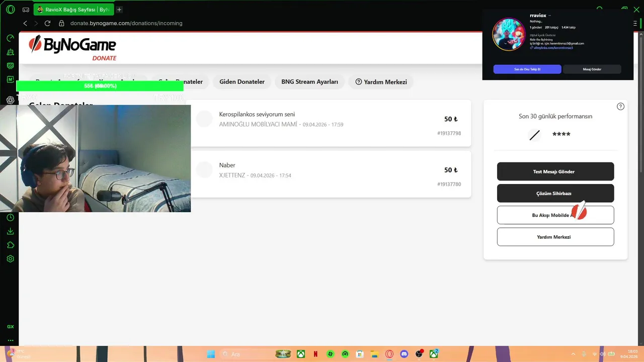
Task: Open taskbar volume control
Action: pos(602,354)
